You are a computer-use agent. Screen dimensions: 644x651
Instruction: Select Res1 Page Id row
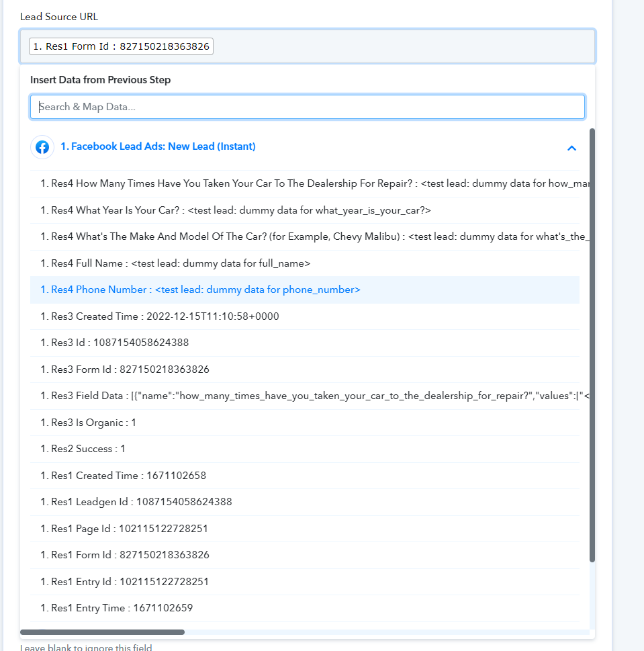(x=305, y=529)
